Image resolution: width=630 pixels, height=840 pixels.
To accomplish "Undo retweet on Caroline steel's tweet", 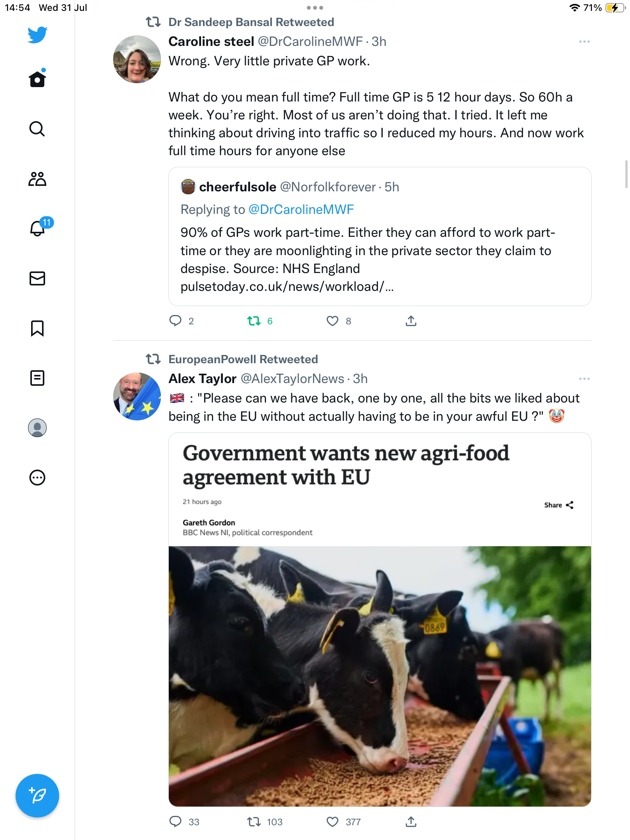I will click(254, 321).
